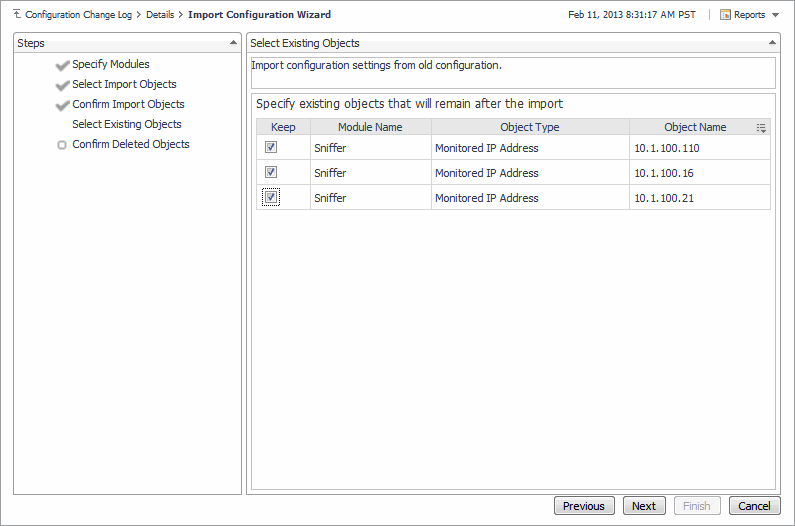Collapse the Select Existing Objects panel
This screenshot has height=526, width=795.
click(x=772, y=43)
